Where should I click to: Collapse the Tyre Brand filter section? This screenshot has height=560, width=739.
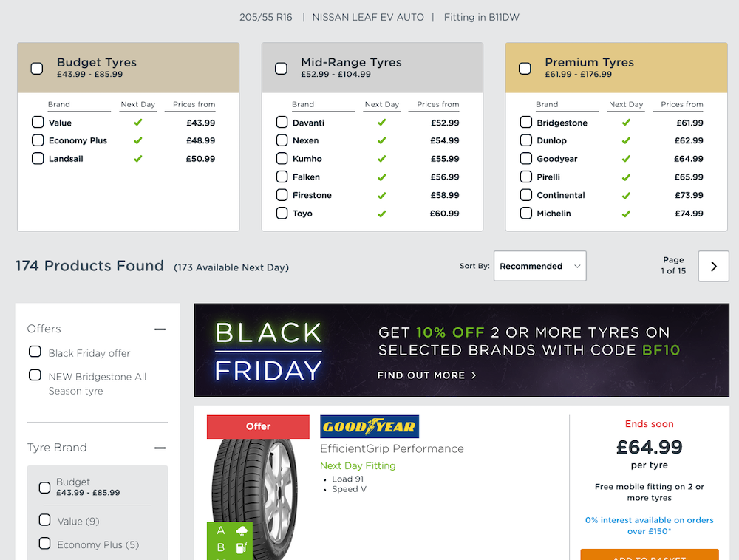pyautogui.click(x=160, y=448)
